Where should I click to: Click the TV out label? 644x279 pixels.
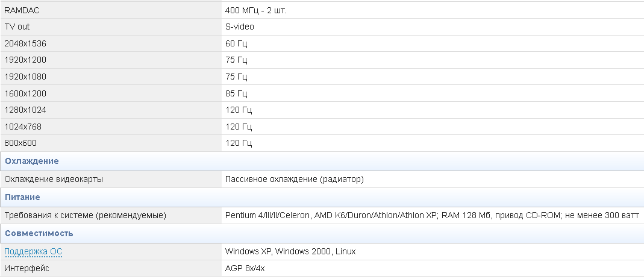click(17, 27)
